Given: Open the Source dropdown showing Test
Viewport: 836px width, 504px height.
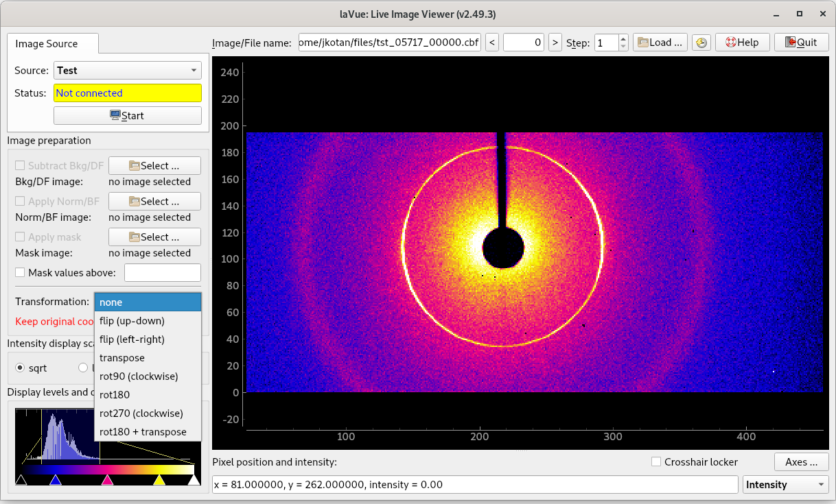Looking at the screenshot, I should 127,71.
